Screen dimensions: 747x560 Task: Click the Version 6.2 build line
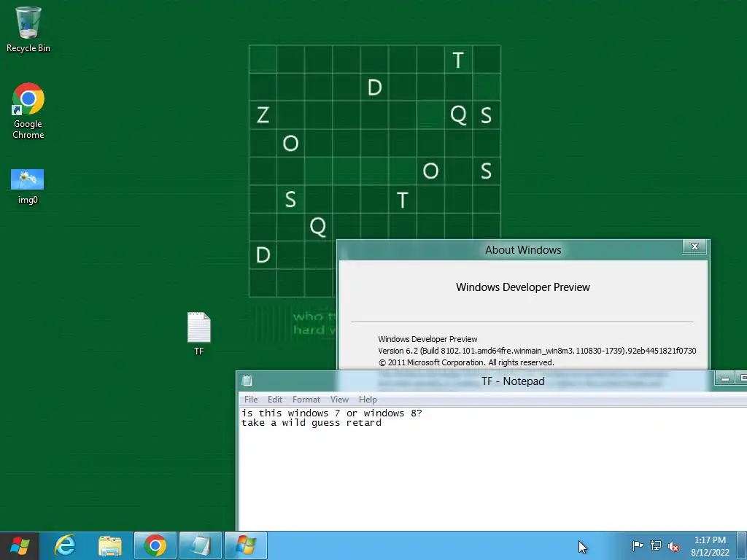[x=537, y=351]
